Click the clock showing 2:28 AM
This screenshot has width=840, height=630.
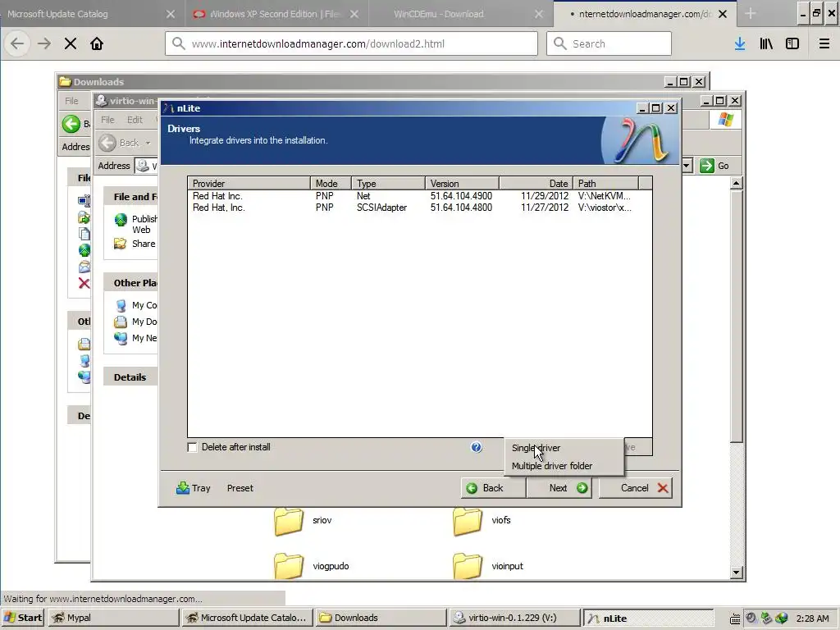pyautogui.click(x=813, y=619)
